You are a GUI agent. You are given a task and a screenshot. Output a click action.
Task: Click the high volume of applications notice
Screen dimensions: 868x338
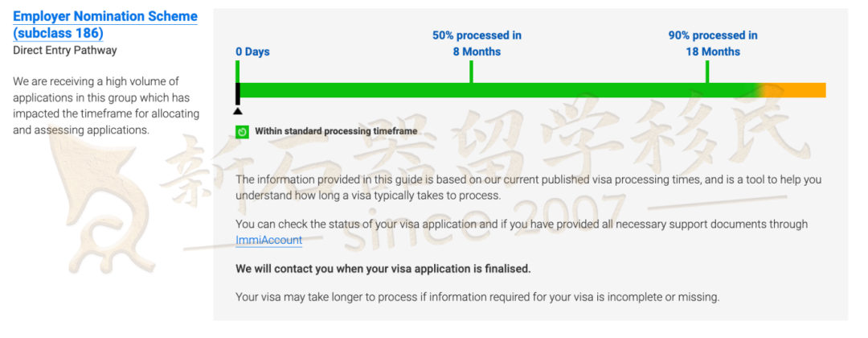[x=106, y=106]
